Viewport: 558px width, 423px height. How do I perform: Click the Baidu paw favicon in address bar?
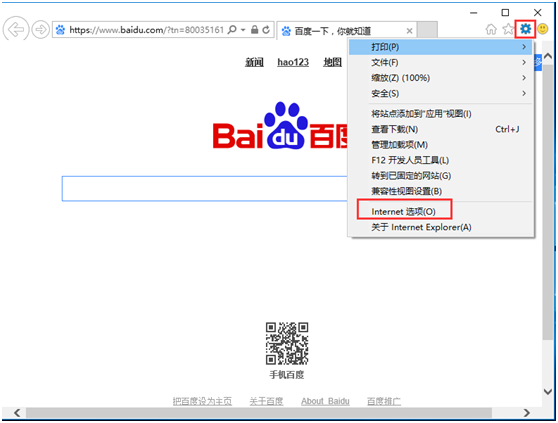click(x=60, y=30)
